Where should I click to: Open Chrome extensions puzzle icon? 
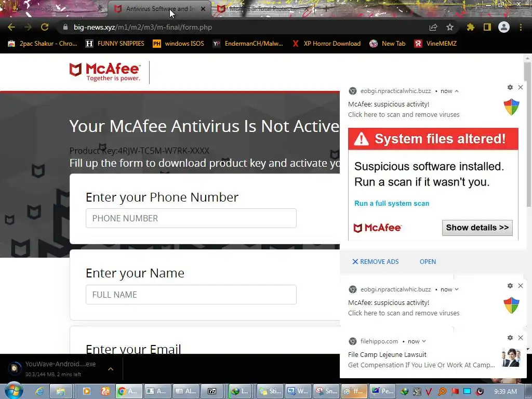(471, 27)
